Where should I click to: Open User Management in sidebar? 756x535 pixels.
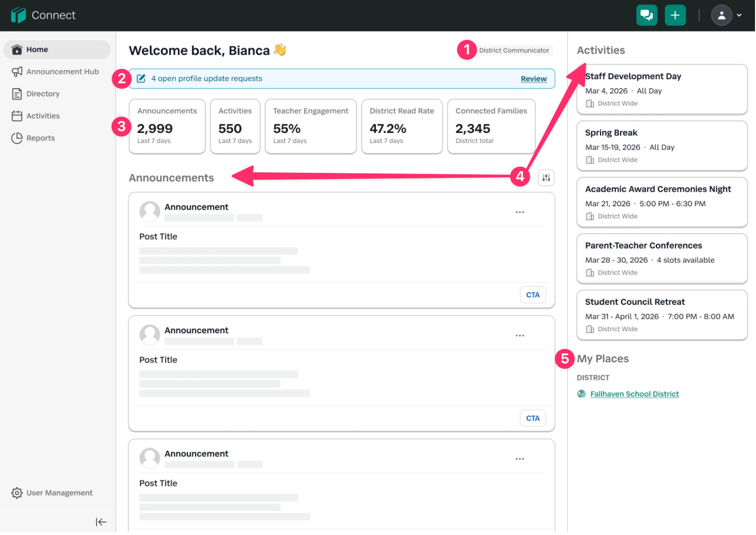pos(57,493)
